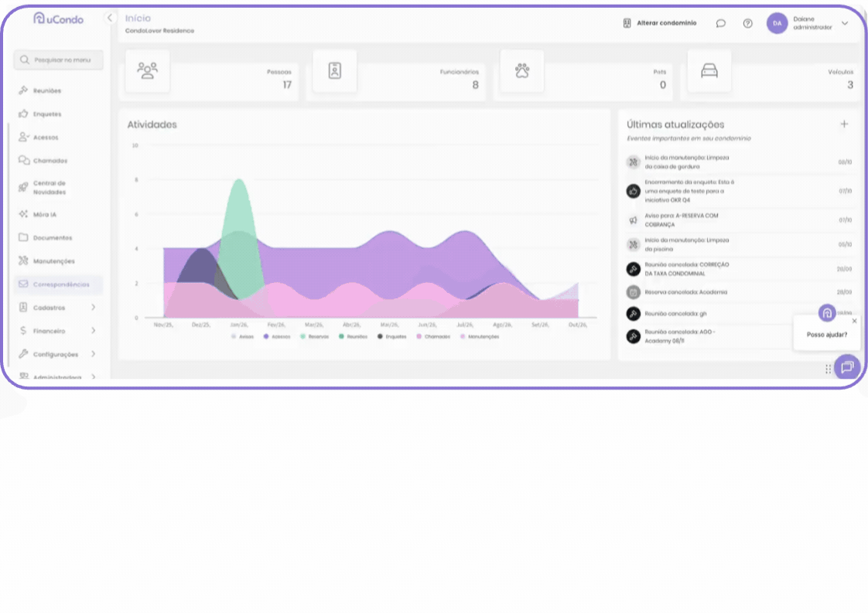Image resolution: width=868 pixels, height=613 pixels.
Task: Click the Móra assistant avatar icon
Action: (826, 313)
